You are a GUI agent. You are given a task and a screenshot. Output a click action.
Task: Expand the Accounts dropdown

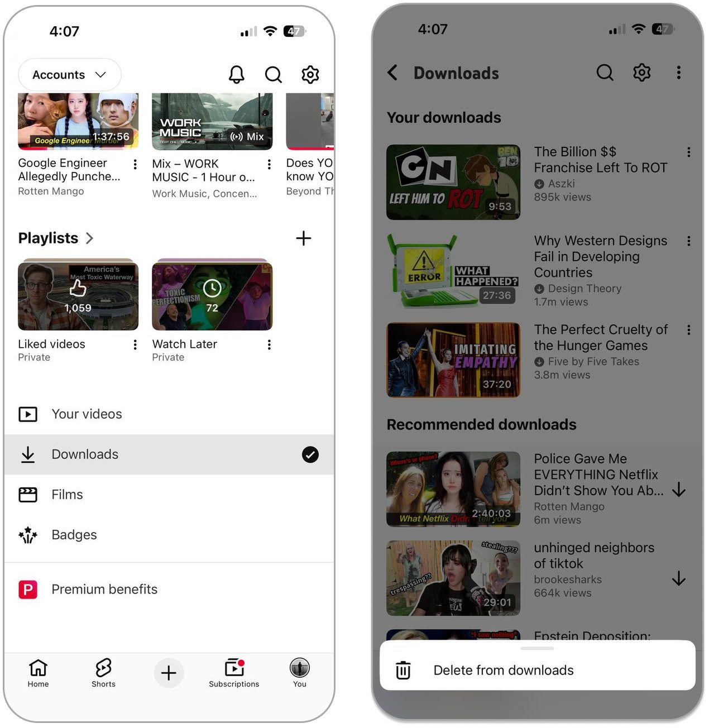[x=70, y=75]
